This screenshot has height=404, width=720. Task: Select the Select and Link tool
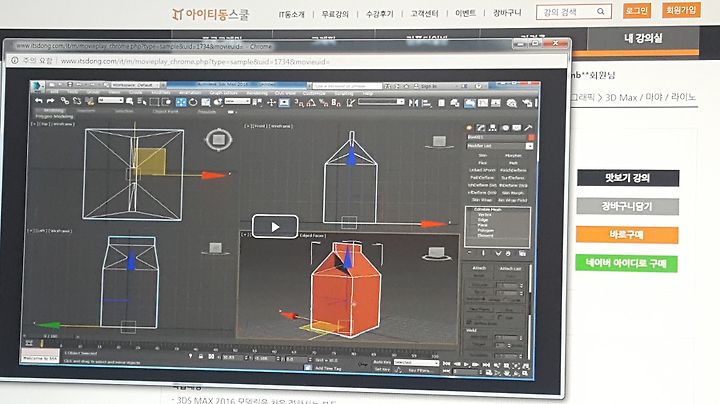(65, 101)
